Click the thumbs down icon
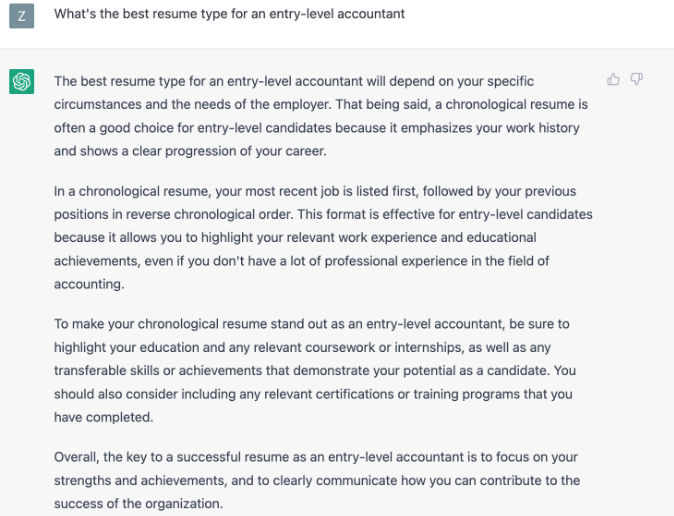674x516 pixels. pos(636,79)
